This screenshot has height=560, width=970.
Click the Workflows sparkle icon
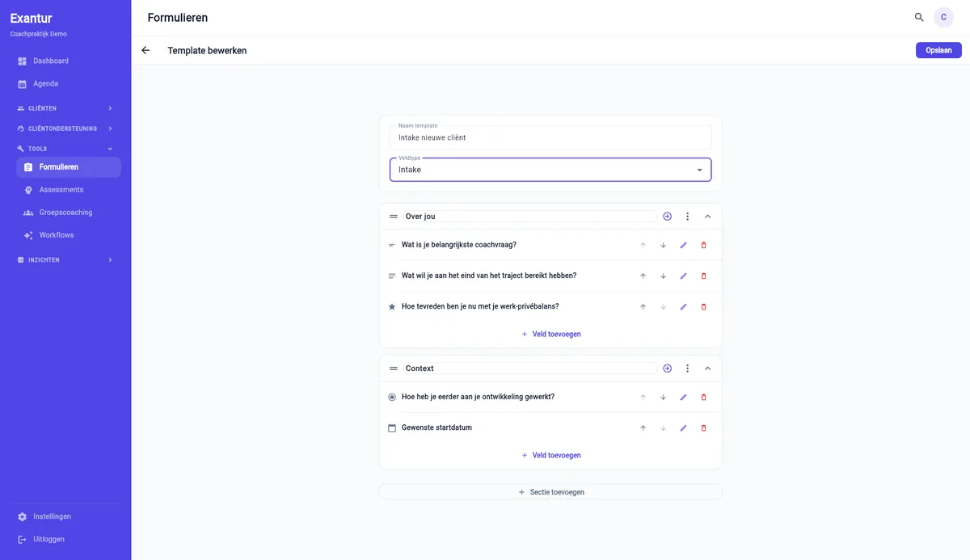(x=28, y=235)
